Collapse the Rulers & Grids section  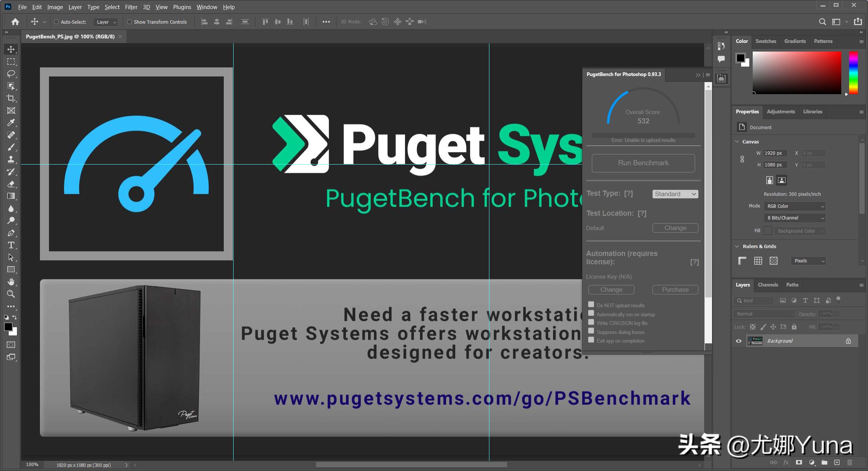(737, 246)
